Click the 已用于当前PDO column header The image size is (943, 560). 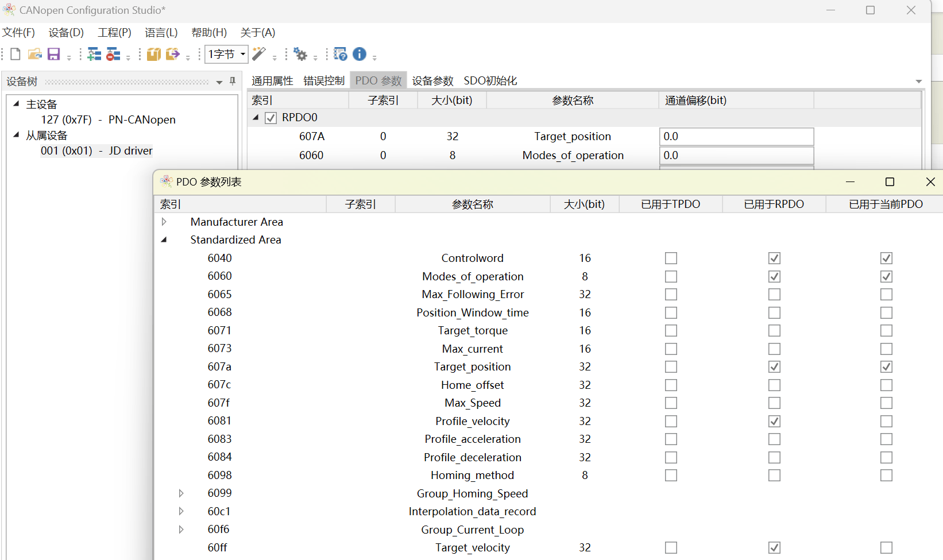(x=886, y=204)
